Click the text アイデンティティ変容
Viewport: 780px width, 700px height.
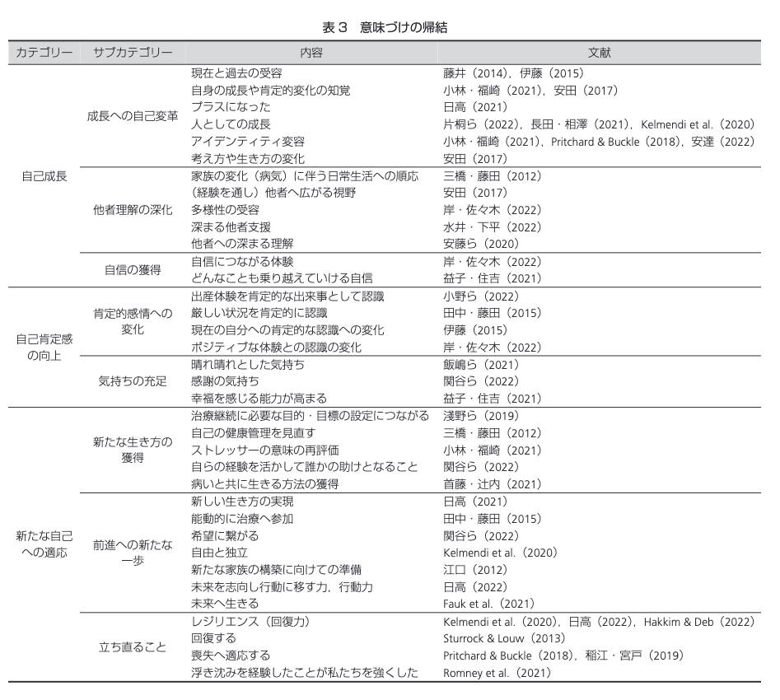pyautogui.click(x=248, y=142)
